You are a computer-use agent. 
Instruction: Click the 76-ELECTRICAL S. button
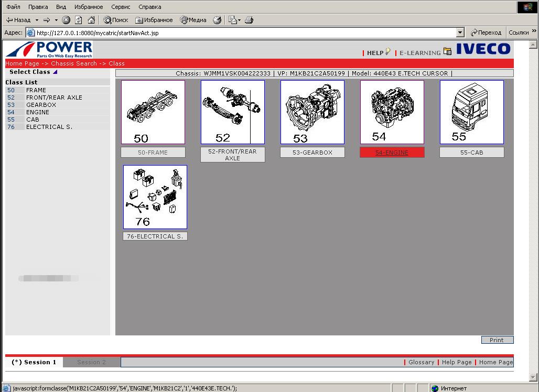[155, 236]
